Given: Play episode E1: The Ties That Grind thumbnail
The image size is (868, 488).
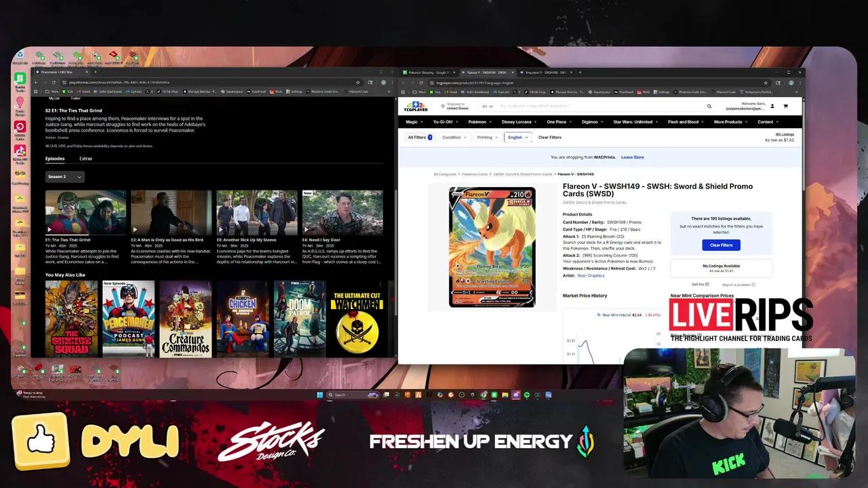Looking at the screenshot, I should [x=85, y=212].
